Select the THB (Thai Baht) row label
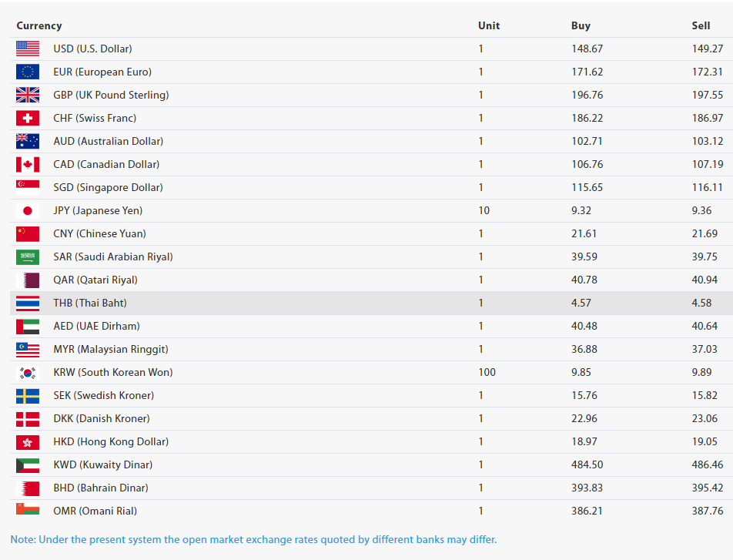 click(x=90, y=303)
